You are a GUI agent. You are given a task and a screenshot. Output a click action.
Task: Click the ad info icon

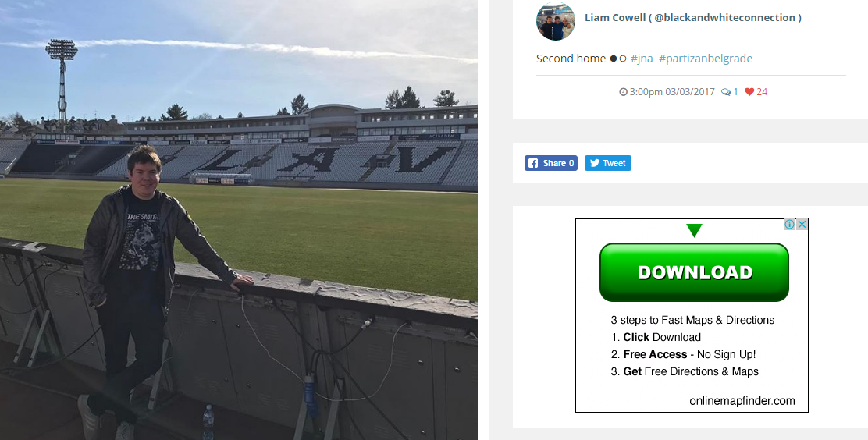[789, 225]
